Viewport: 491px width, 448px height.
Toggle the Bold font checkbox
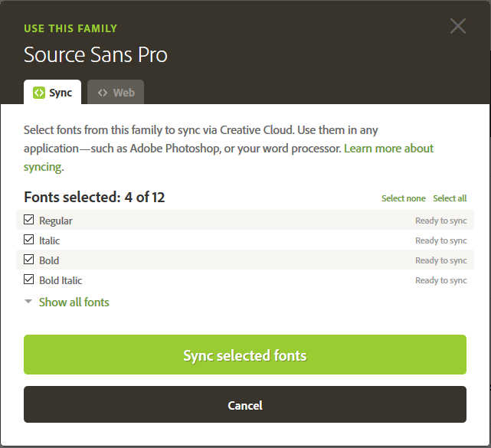(29, 259)
